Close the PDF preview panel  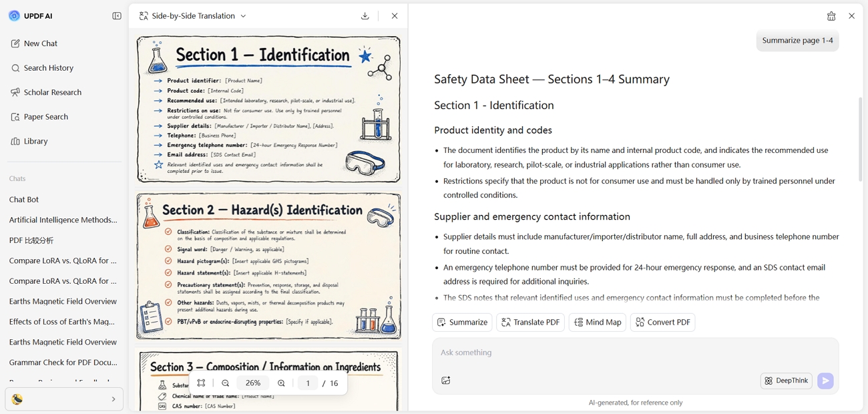click(x=395, y=16)
